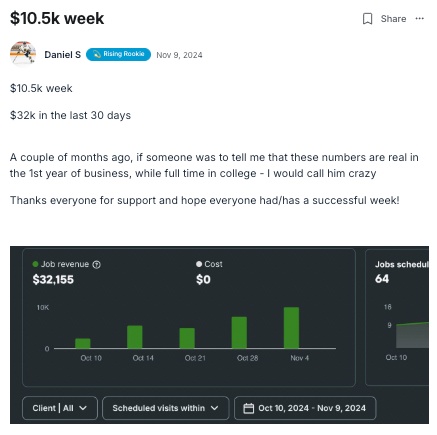Open the three-dot more options menu
The image size is (437, 435).
click(x=419, y=19)
